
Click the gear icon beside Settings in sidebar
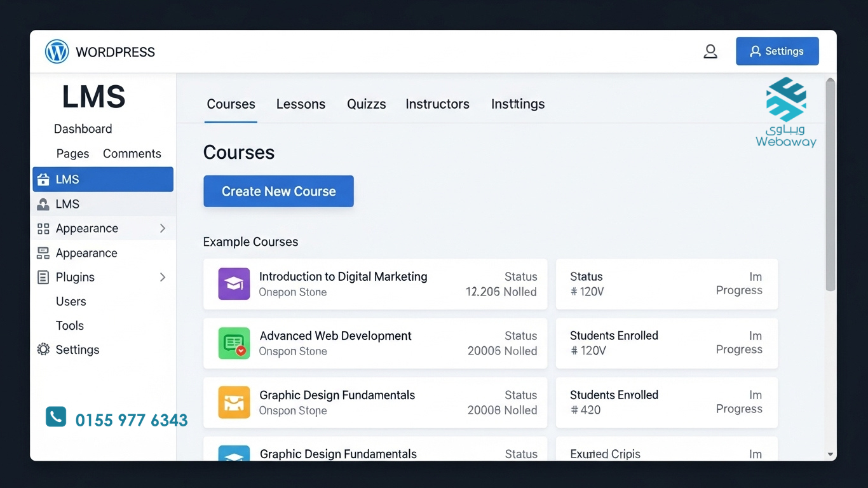tap(43, 349)
